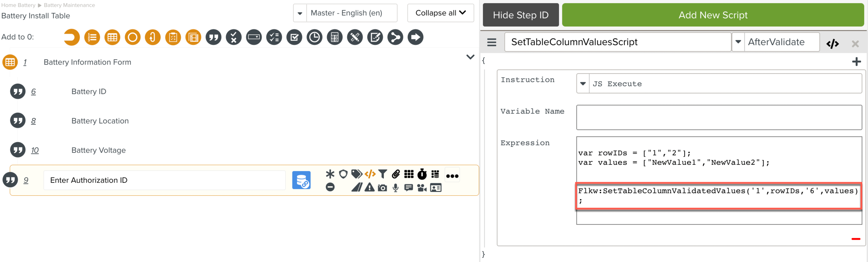Click the orange script code icon on step 9
The height and width of the screenshot is (262, 868).
click(370, 174)
